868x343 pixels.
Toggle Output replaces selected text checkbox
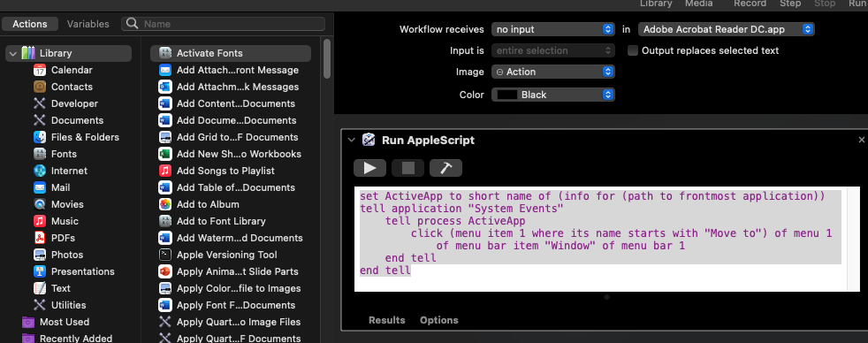[633, 50]
